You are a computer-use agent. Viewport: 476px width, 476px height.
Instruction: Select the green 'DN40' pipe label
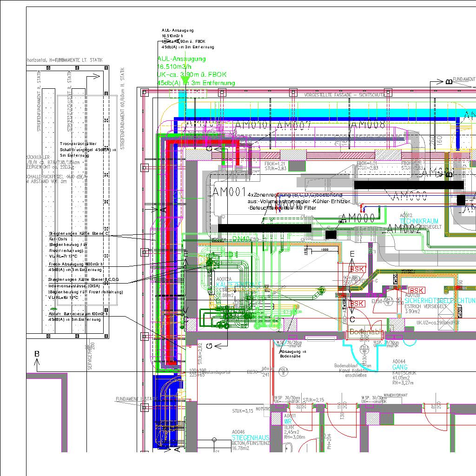coord(241,239)
